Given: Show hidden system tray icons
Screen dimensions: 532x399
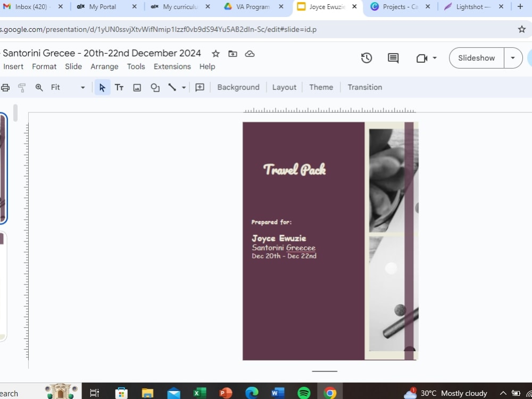Looking at the screenshot, I should pos(503,393).
